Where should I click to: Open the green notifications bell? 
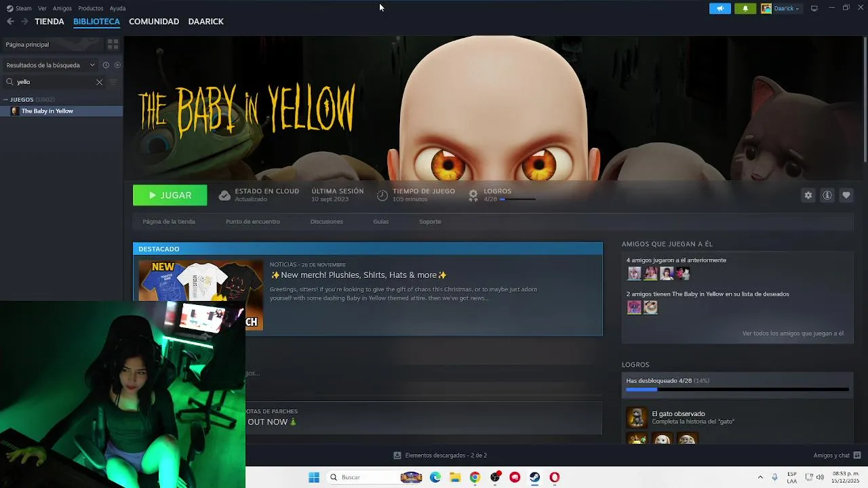[x=745, y=8]
